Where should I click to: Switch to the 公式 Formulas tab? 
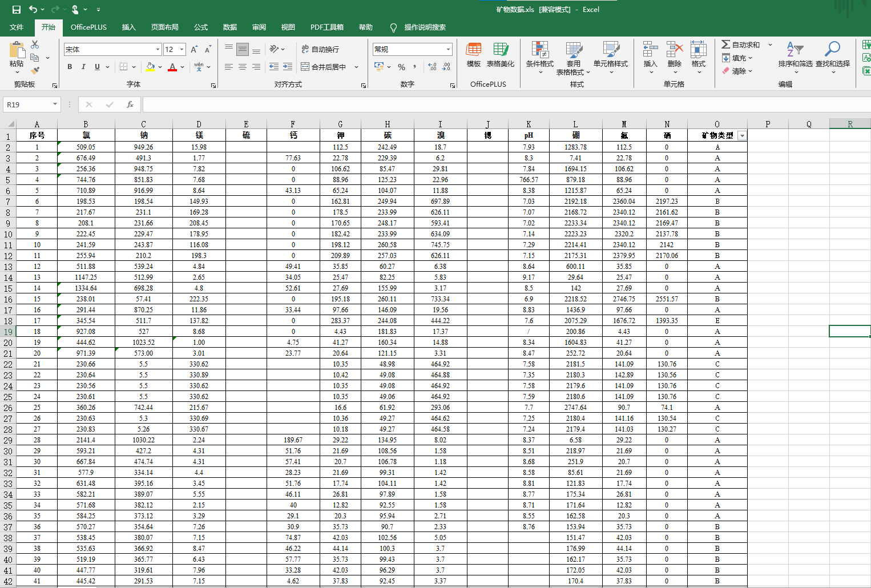[201, 27]
